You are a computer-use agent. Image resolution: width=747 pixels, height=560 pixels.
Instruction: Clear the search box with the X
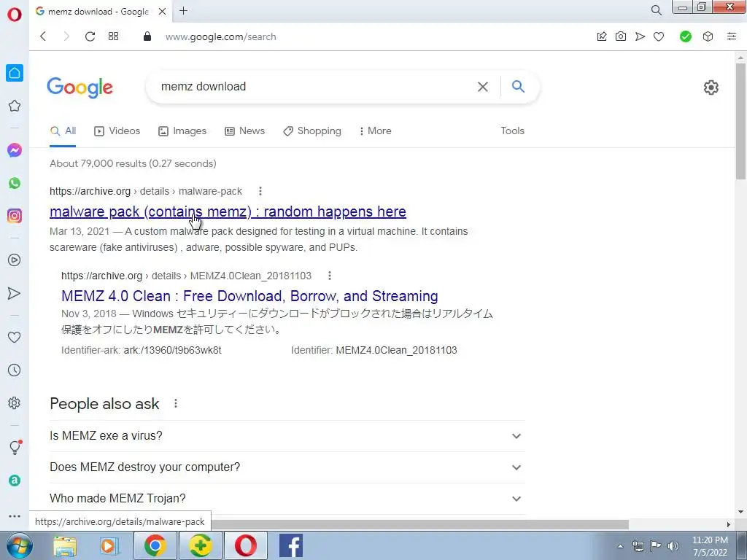click(x=483, y=87)
